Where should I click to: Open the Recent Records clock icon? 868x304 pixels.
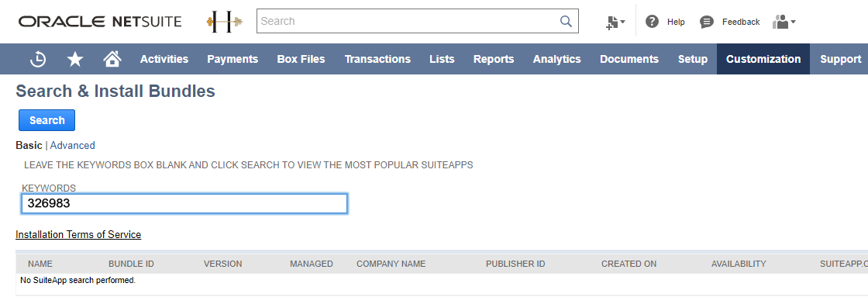pyautogui.click(x=38, y=59)
